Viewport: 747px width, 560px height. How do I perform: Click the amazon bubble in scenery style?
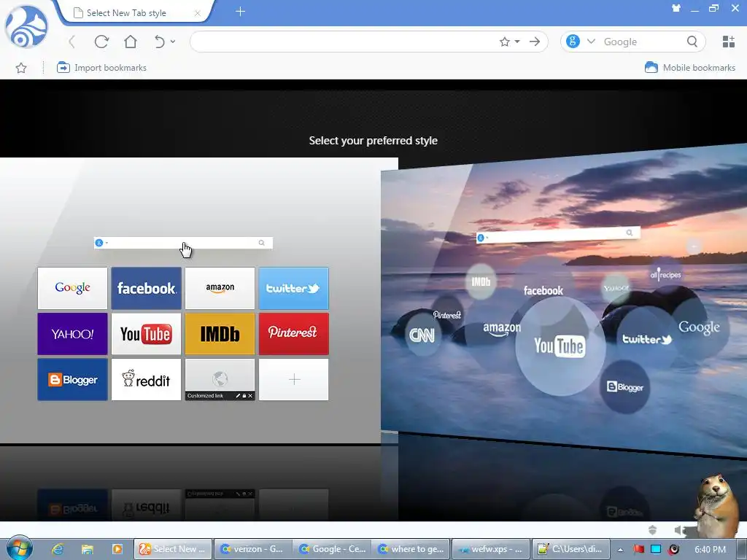(x=502, y=329)
